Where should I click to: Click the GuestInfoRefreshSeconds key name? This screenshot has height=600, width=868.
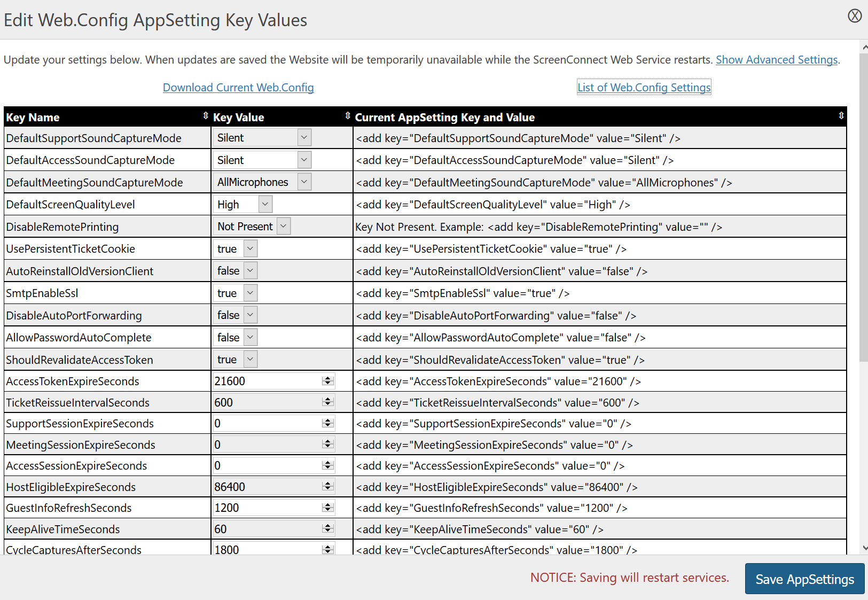(x=69, y=508)
